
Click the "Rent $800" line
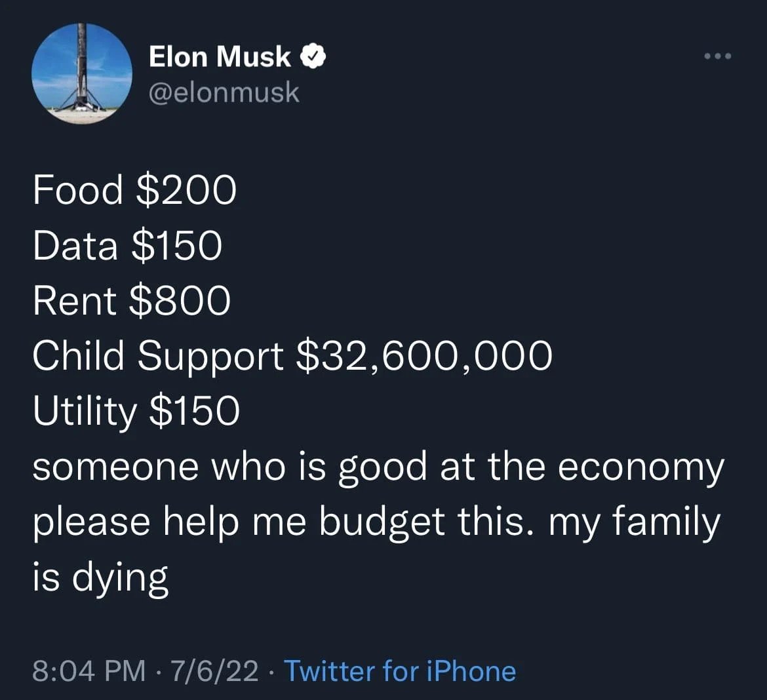point(132,301)
